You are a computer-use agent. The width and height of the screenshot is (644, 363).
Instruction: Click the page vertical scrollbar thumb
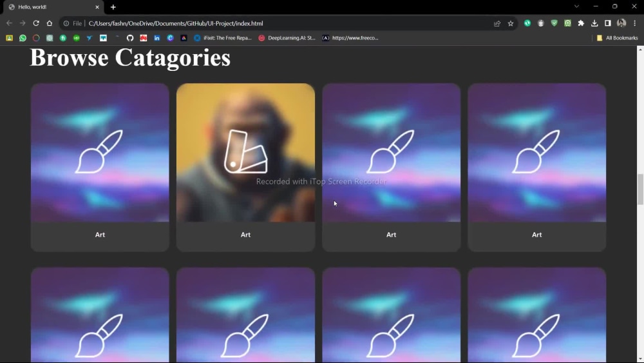[640, 189]
